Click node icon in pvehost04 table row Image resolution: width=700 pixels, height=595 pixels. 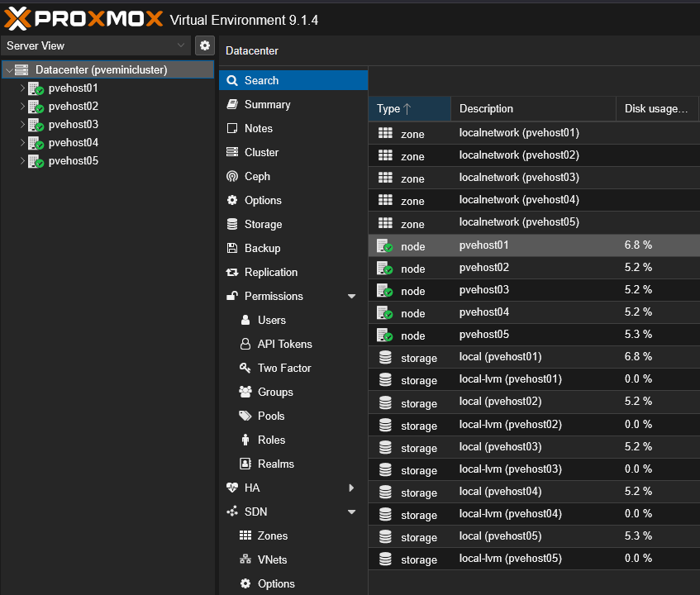(x=385, y=312)
